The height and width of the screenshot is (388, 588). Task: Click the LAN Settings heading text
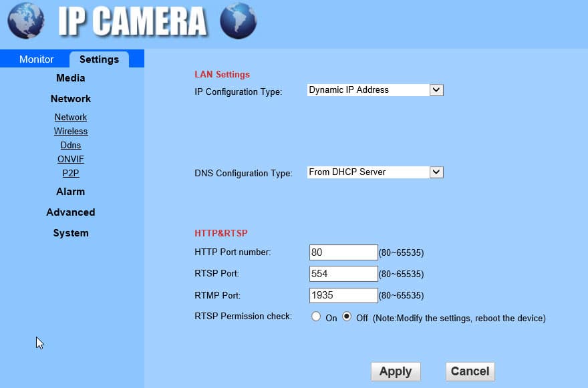click(222, 74)
